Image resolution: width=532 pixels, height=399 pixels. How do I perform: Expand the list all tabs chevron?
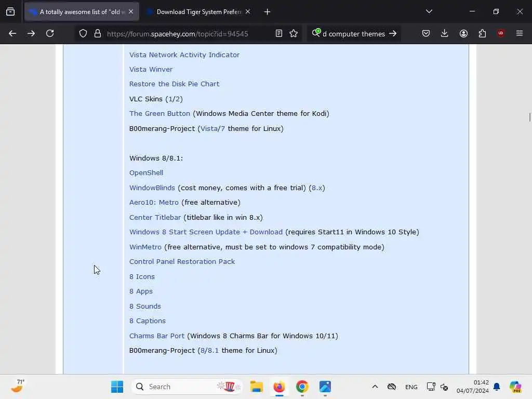(429, 11)
